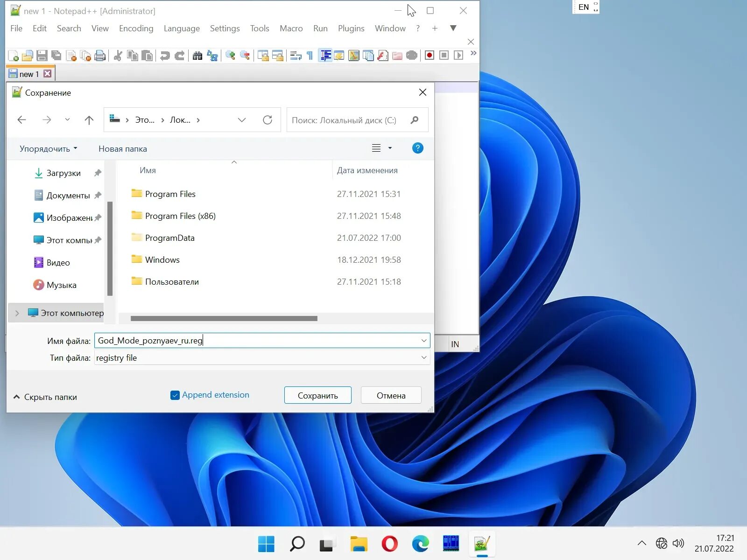Click the Open file toolbar icon

[28, 56]
